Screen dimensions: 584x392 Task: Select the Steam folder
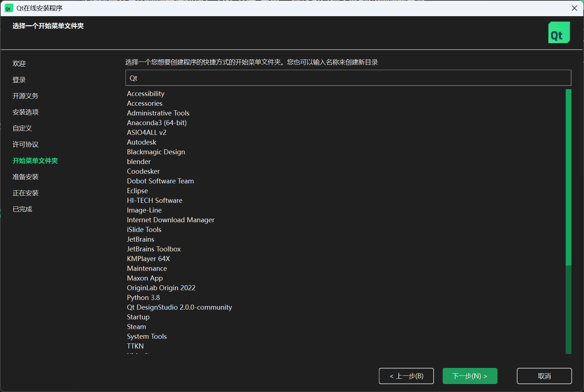coord(136,327)
